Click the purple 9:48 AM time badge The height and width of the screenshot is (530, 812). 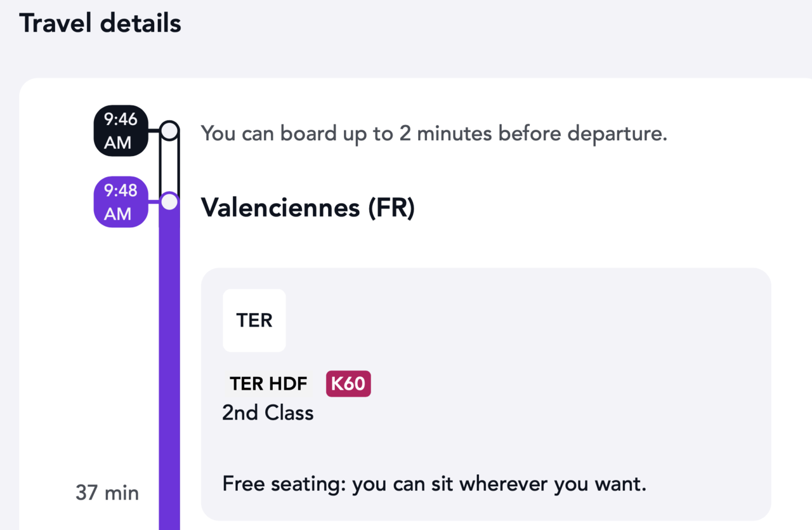click(121, 202)
